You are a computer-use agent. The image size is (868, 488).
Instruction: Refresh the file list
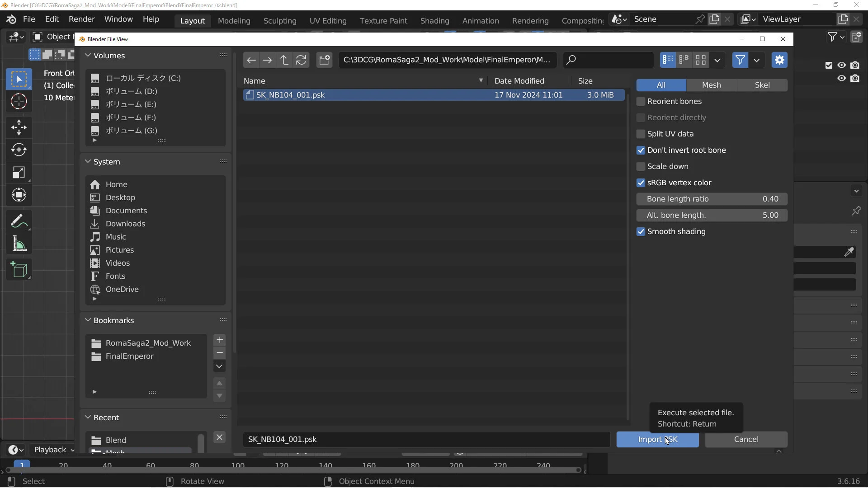[301, 60]
